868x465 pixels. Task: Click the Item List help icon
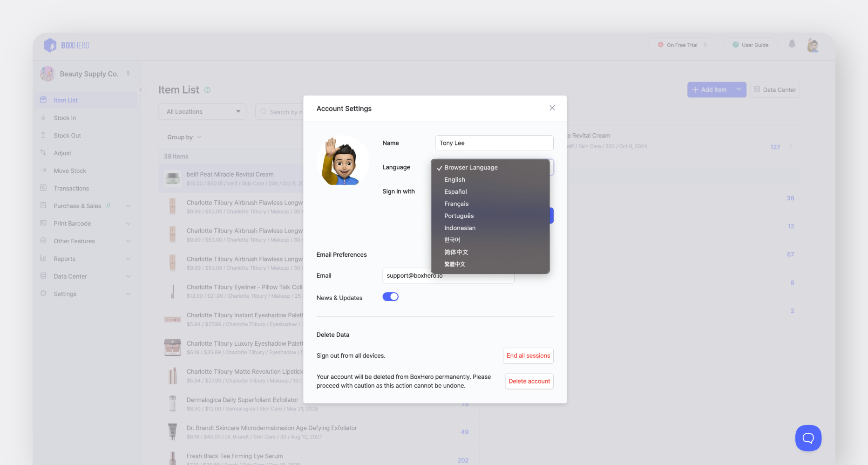point(208,90)
